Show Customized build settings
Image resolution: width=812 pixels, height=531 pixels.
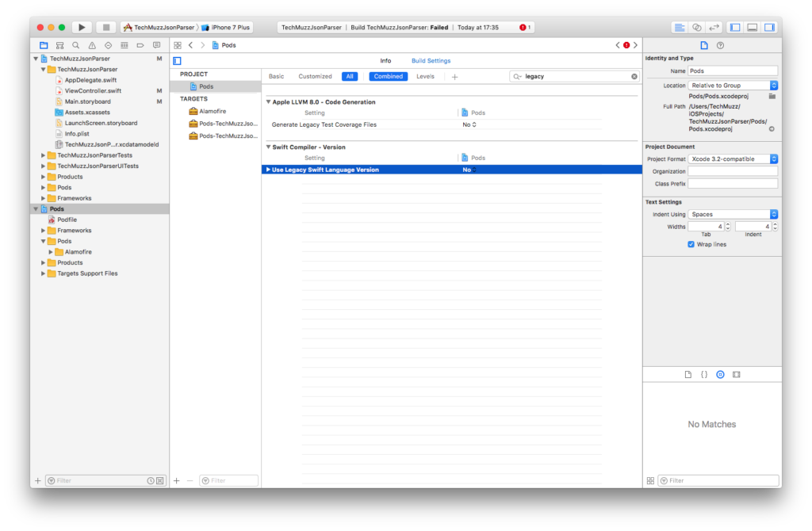(315, 77)
